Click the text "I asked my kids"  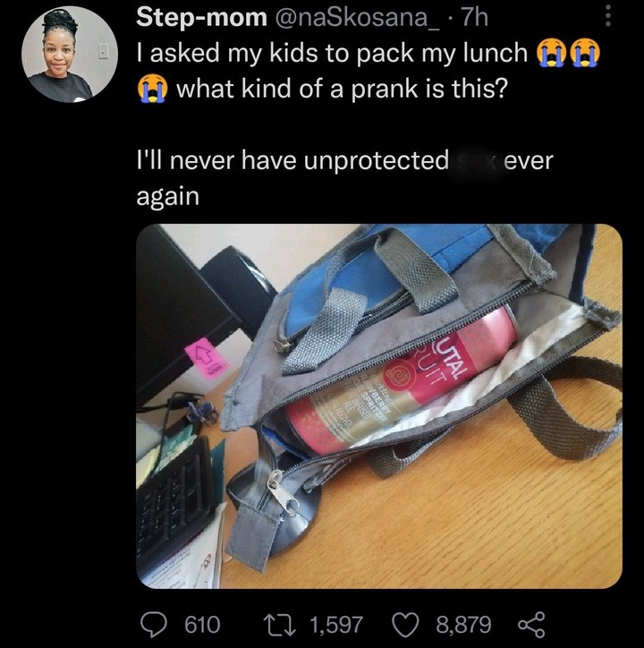tap(201, 54)
